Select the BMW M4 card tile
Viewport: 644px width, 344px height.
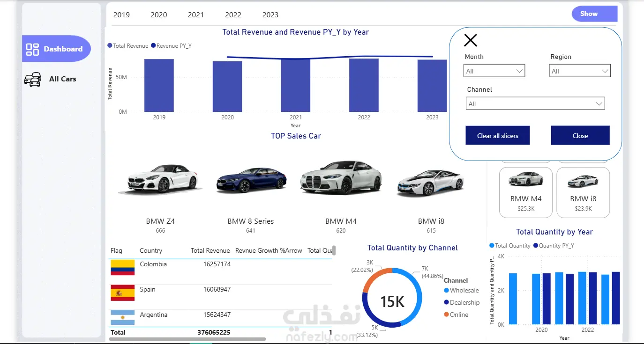click(526, 192)
